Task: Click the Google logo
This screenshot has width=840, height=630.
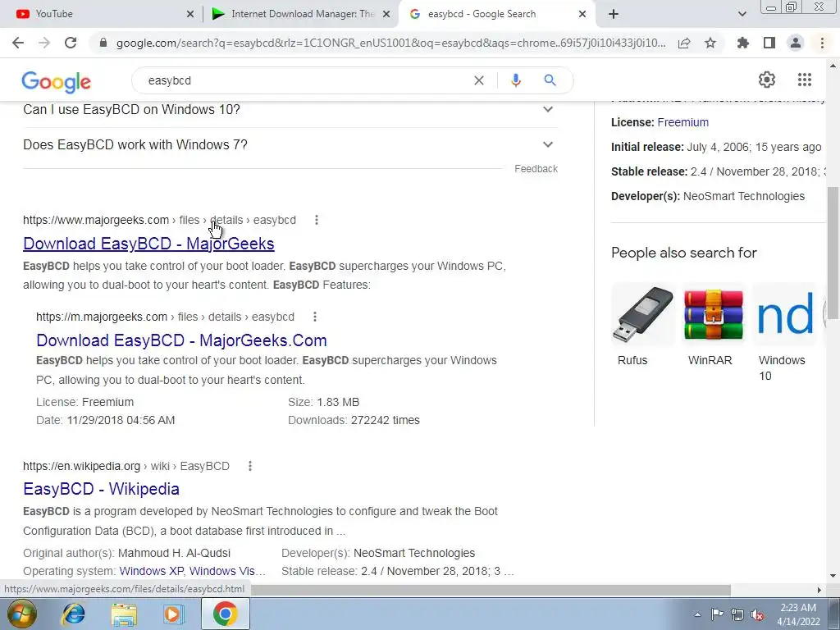Action: (57, 81)
